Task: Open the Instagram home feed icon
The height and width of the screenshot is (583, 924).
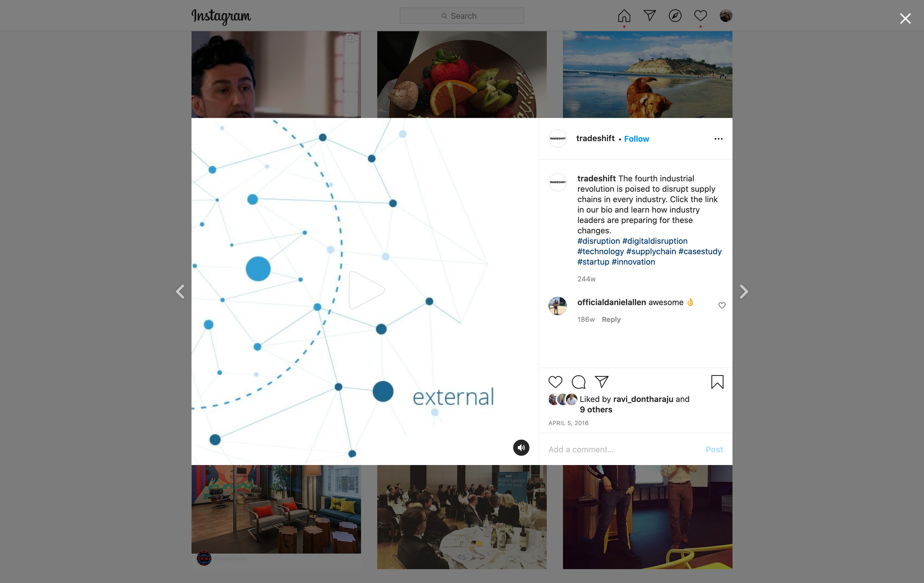Action: [x=624, y=16]
